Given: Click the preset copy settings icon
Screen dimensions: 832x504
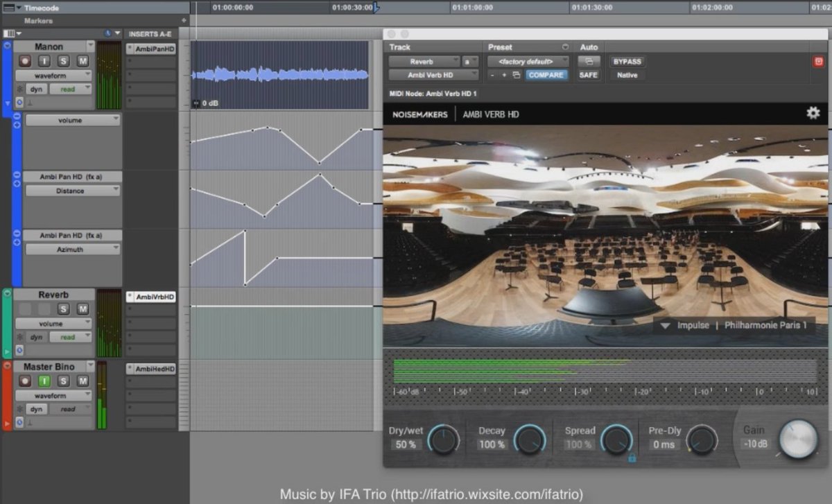Looking at the screenshot, I should coord(516,75).
